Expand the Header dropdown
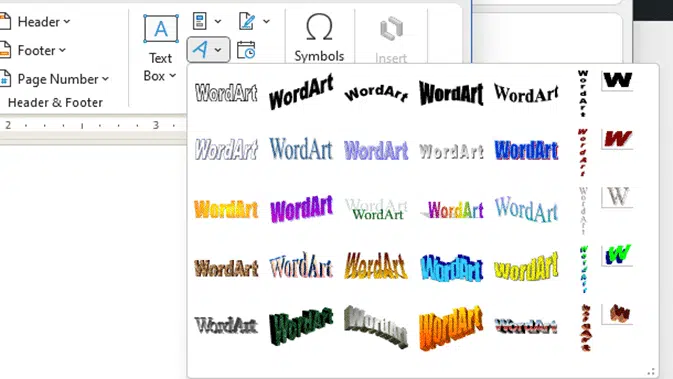Viewport: 673px width, 379px height. (x=67, y=21)
